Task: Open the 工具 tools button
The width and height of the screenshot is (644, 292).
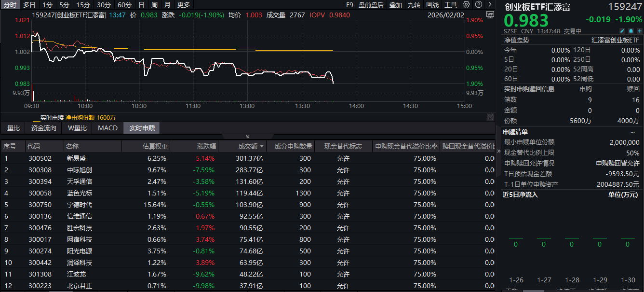Action: (451, 5)
